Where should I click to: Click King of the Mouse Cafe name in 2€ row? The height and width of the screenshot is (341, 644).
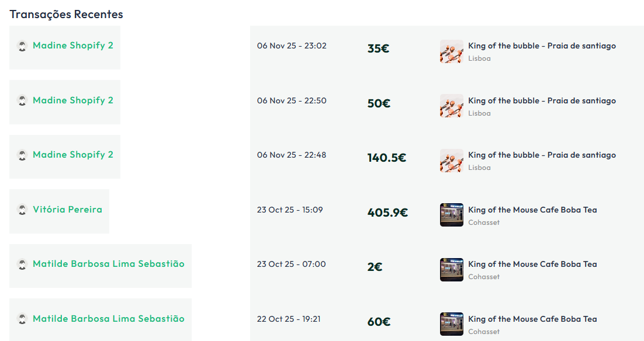pos(532,264)
